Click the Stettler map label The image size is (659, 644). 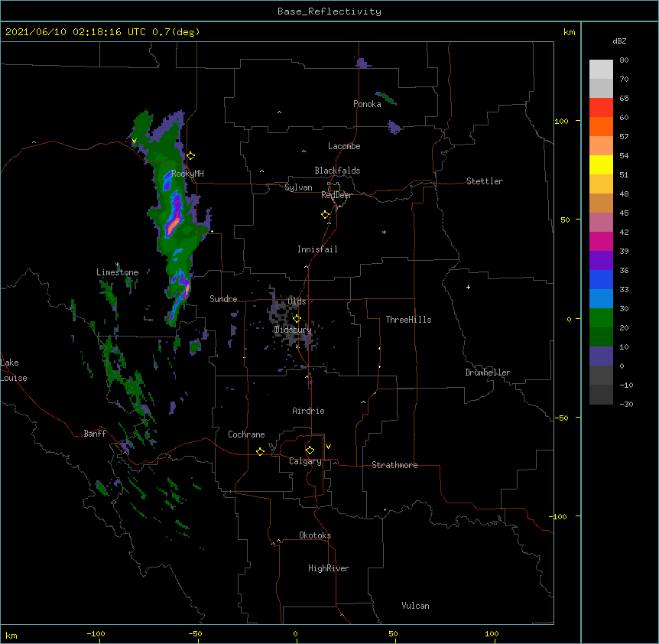[x=485, y=181]
